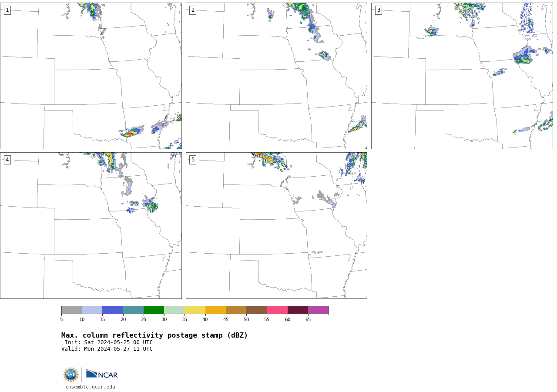Image resolution: width=557 pixels, height=392 pixels.
Task: Click the colorbar tick label "5"
Action: 61,320
